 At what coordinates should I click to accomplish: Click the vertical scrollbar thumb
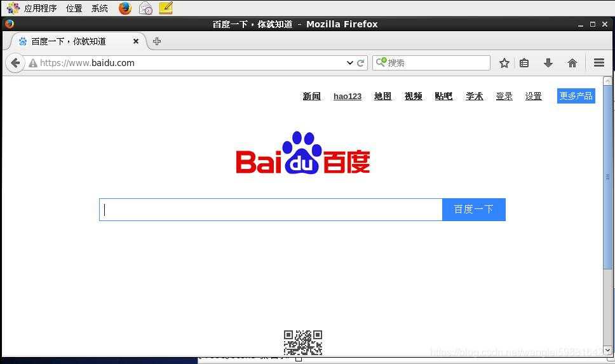[607, 177]
